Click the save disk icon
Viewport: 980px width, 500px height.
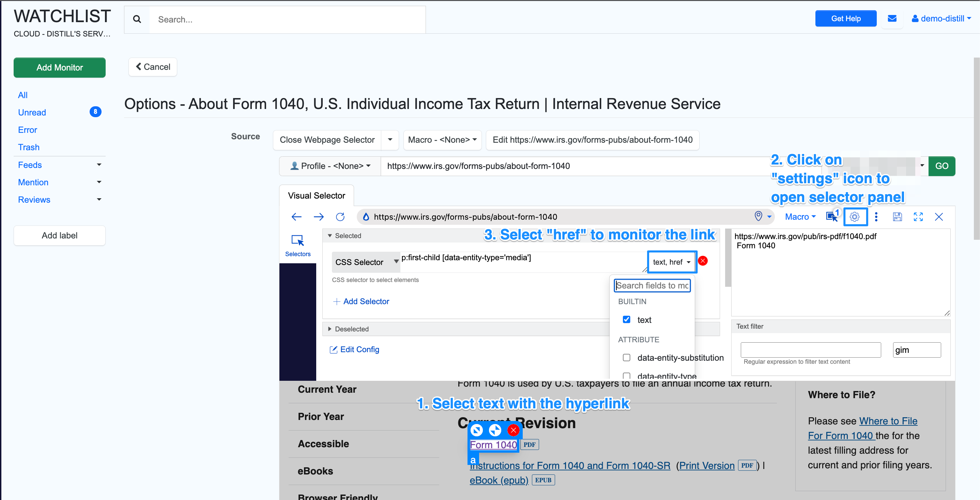897,217
